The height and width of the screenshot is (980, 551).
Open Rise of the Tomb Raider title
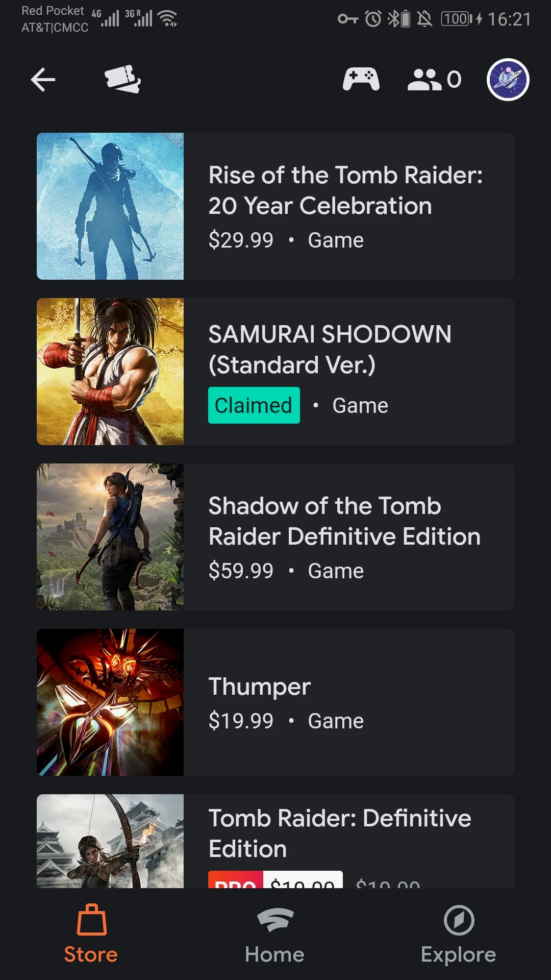(x=345, y=190)
